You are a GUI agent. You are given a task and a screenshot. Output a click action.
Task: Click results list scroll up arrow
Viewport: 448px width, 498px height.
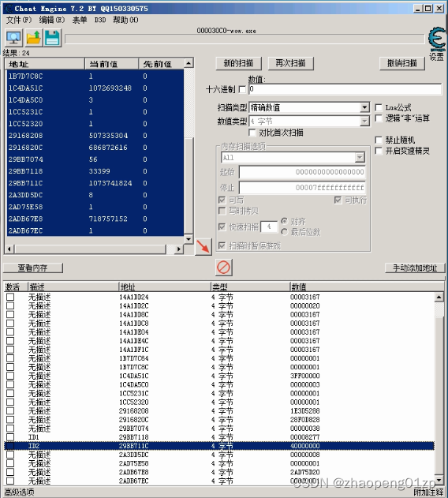pyautogui.click(x=189, y=63)
